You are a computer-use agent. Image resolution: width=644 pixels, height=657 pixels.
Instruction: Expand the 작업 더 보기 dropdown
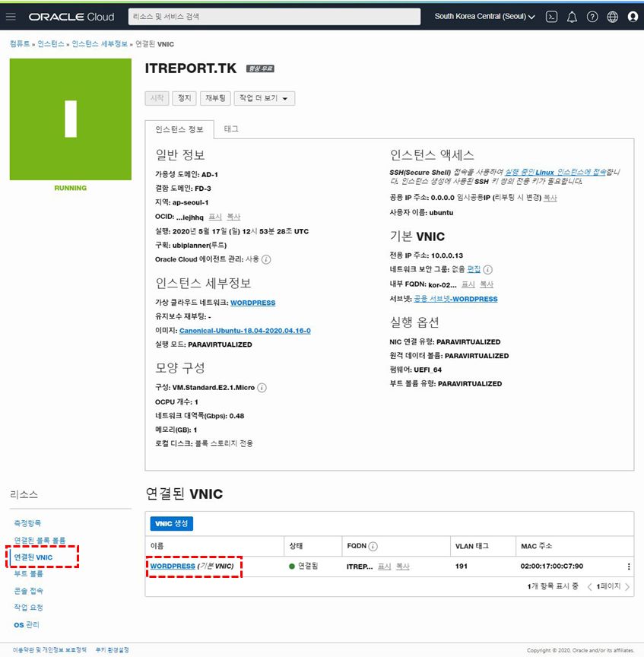coord(265,98)
